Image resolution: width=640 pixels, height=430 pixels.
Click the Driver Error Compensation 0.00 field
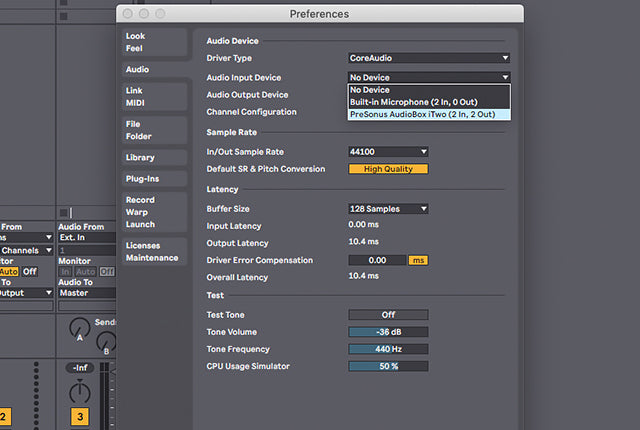coord(377,260)
